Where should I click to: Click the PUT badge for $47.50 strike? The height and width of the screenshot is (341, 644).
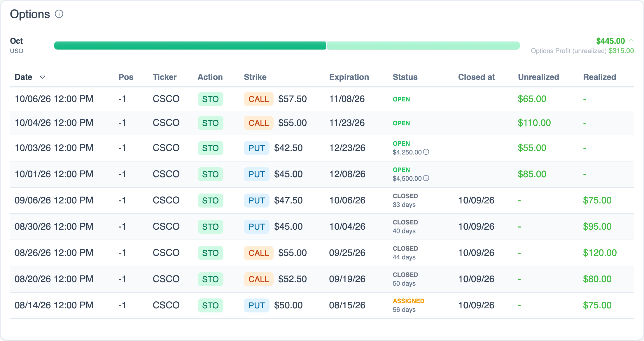pyautogui.click(x=257, y=201)
